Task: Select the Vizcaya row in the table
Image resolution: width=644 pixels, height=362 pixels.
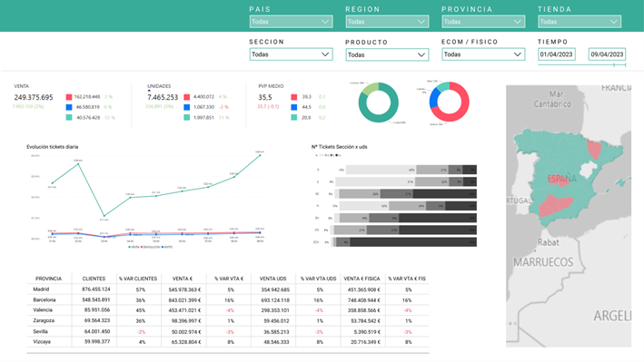Action: (228, 341)
